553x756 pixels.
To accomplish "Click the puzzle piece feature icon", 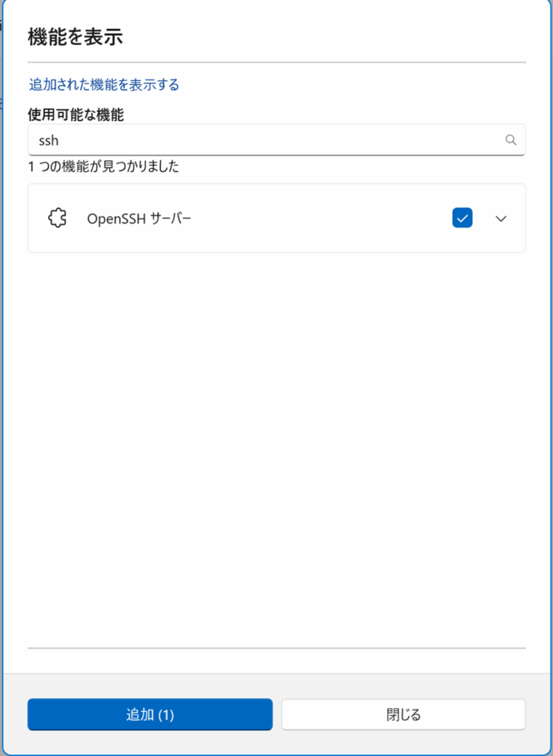I will pyautogui.click(x=58, y=219).
